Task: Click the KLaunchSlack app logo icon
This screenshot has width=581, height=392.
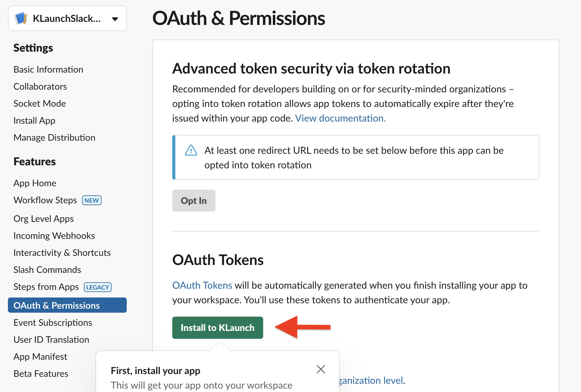Action: (x=21, y=19)
